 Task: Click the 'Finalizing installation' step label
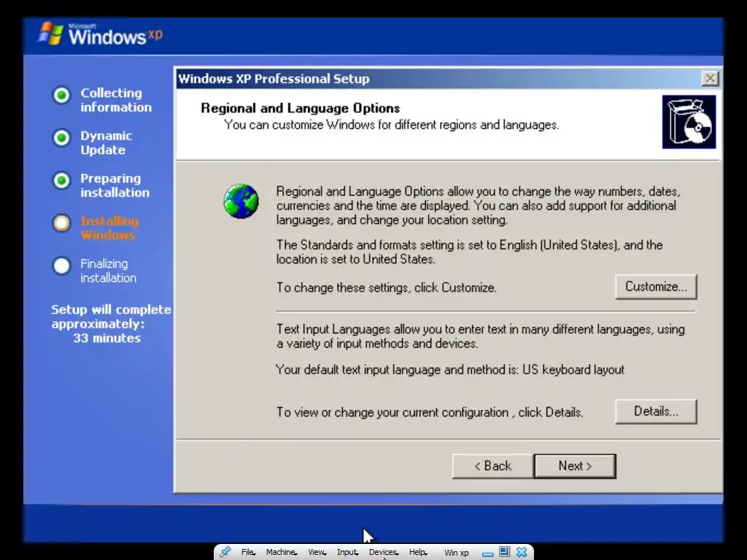pyautogui.click(x=108, y=271)
